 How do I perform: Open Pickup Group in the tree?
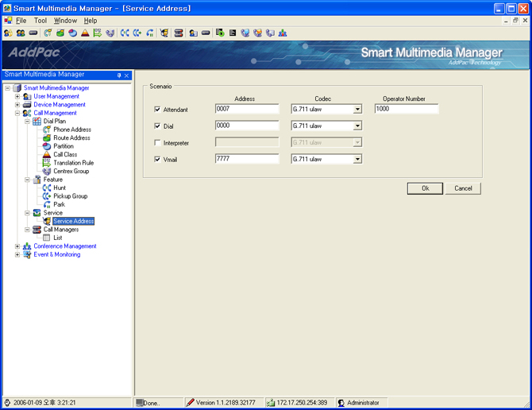pos(70,196)
